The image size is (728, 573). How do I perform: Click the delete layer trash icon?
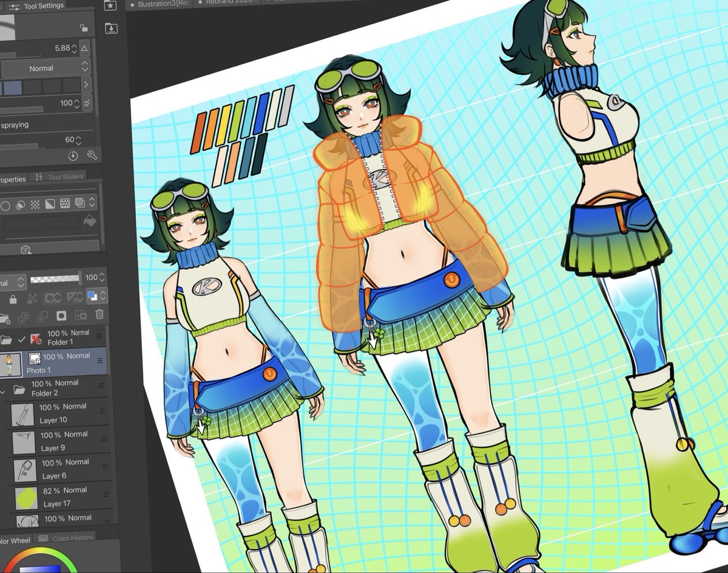click(99, 314)
